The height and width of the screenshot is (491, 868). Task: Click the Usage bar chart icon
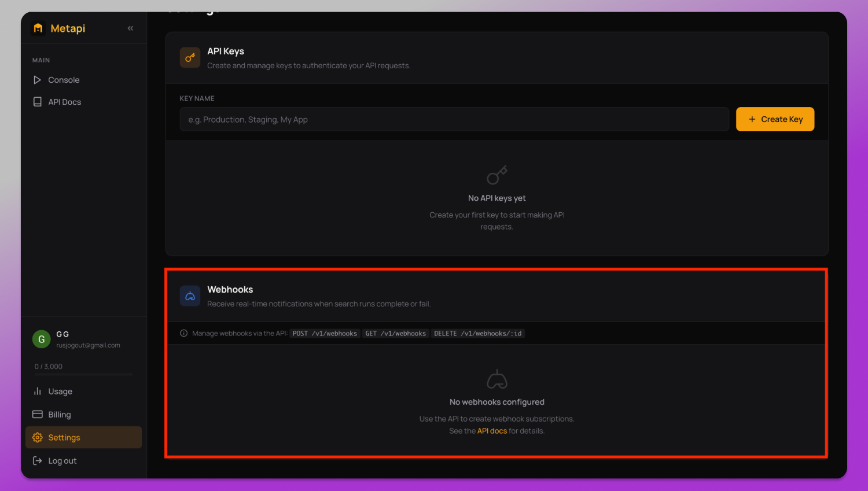tap(37, 392)
